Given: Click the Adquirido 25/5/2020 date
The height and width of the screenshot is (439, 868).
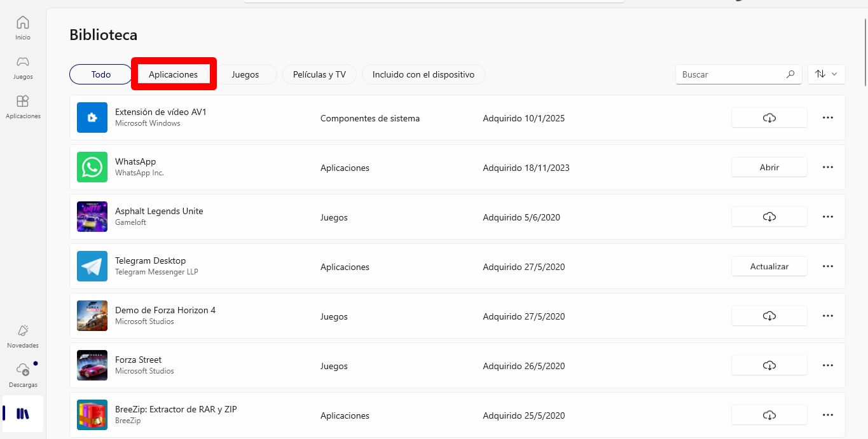Looking at the screenshot, I should (x=524, y=415).
